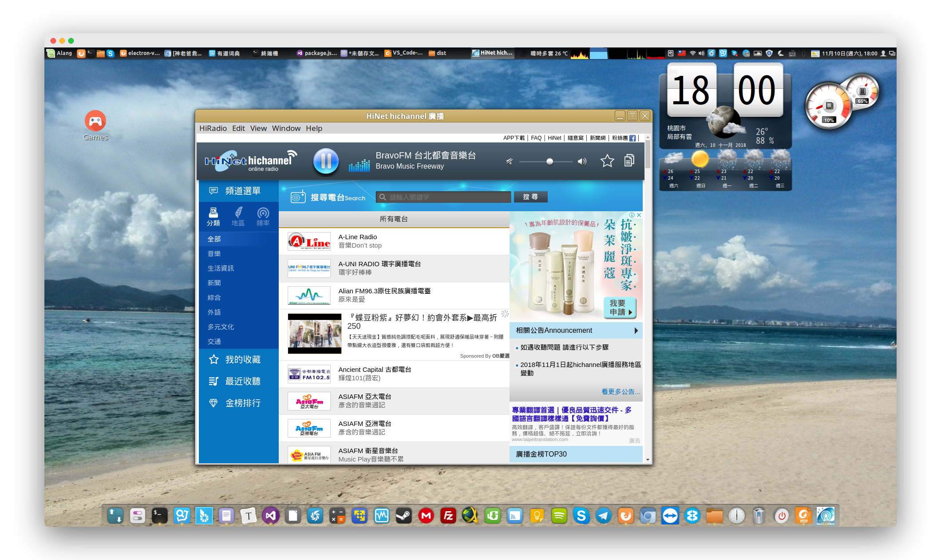Open the 看更多公告 link
941x560 pixels.
(x=620, y=392)
